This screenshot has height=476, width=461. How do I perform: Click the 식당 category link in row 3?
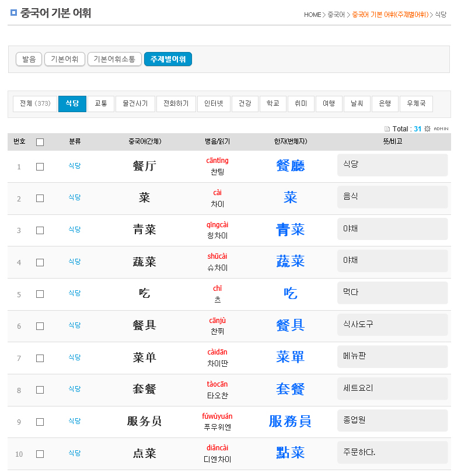tap(74, 230)
